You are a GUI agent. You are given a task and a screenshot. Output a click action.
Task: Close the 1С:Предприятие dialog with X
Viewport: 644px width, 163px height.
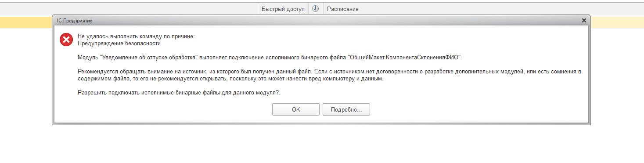584,21
